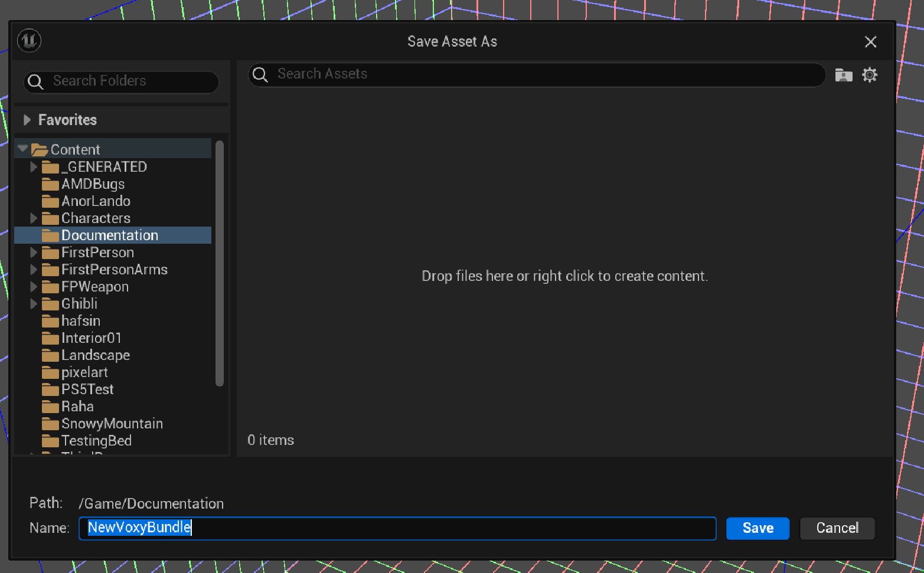The image size is (924, 573).
Task: Select the Landscape folder
Action: pos(95,355)
